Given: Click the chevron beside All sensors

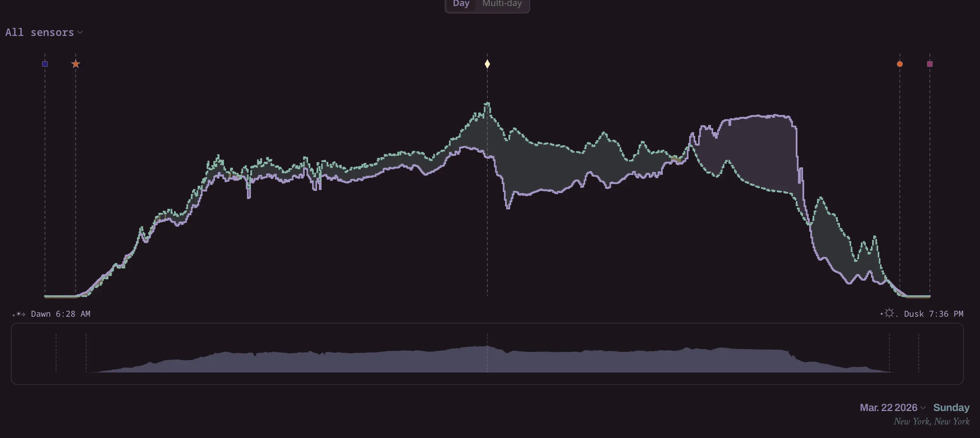Looking at the screenshot, I should pos(80,32).
